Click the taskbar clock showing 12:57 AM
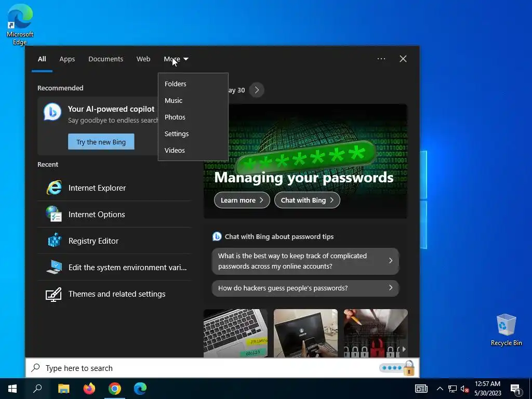Image resolution: width=532 pixels, height=399 pixels. pyautogui.click(x=487, y=389)
